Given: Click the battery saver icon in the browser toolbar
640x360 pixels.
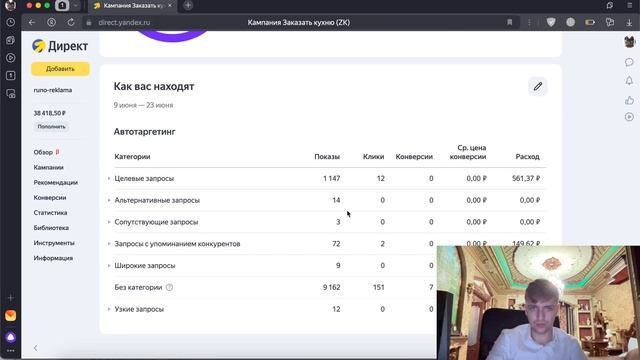Looking at the screenshot, I should click(x=590, y=22).
